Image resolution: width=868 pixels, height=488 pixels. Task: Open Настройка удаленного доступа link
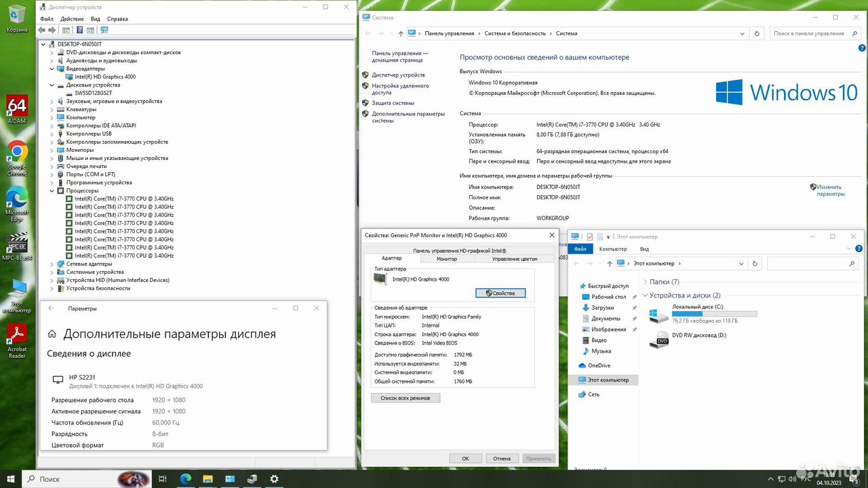[400, 89]
